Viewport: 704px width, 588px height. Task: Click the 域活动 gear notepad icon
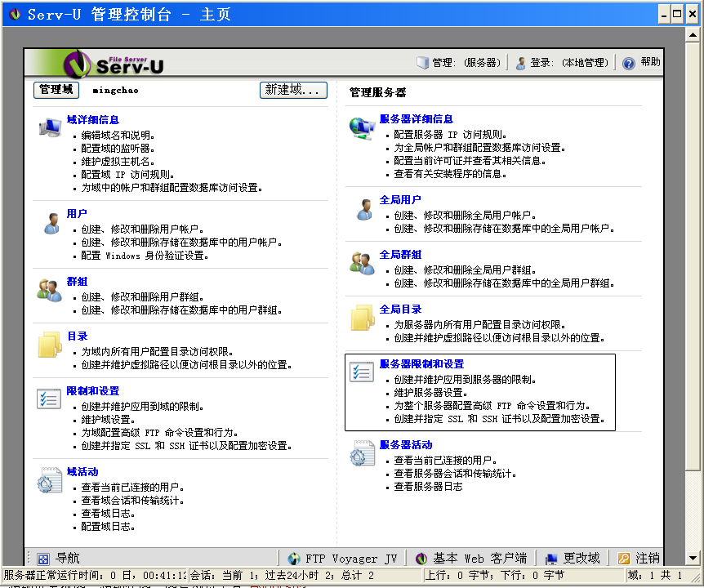pos(49,480)
